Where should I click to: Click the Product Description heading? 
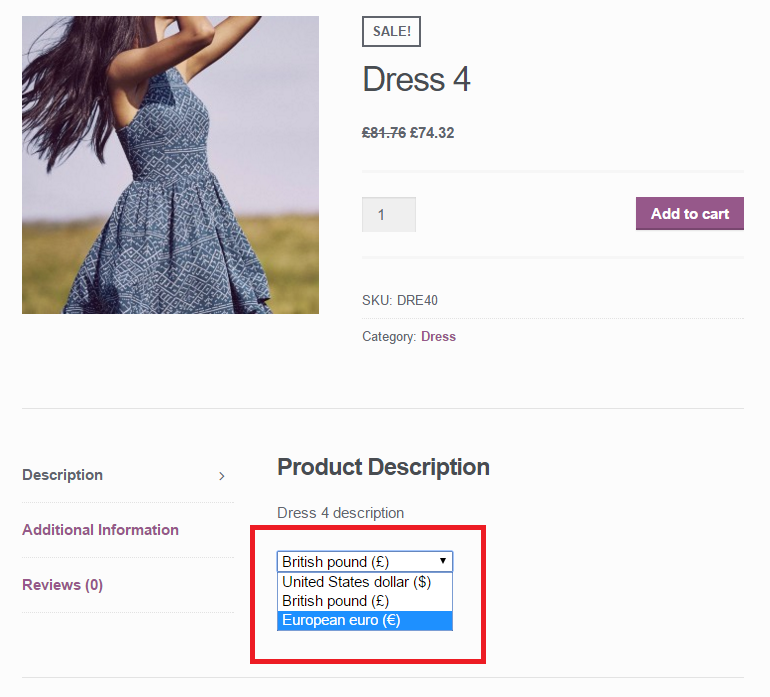(x=384, y=467)
